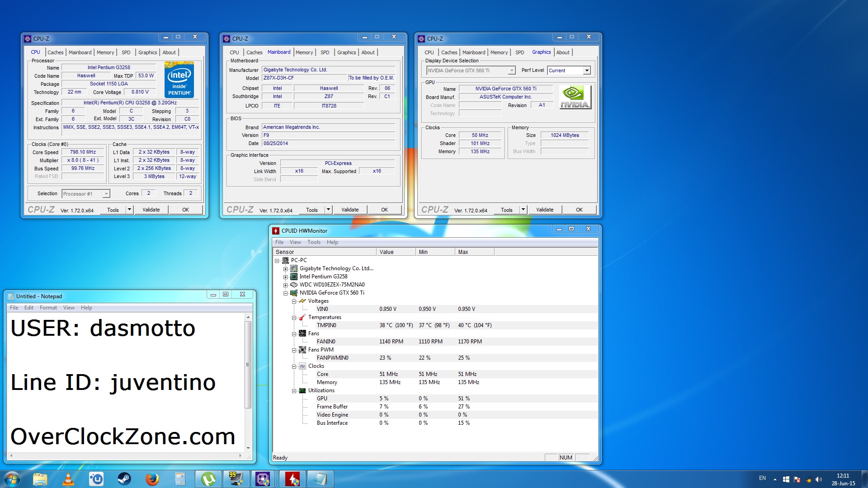Collapse the Temperatures section in HWMonitor

pyautogui.click(x=294, y=318)
